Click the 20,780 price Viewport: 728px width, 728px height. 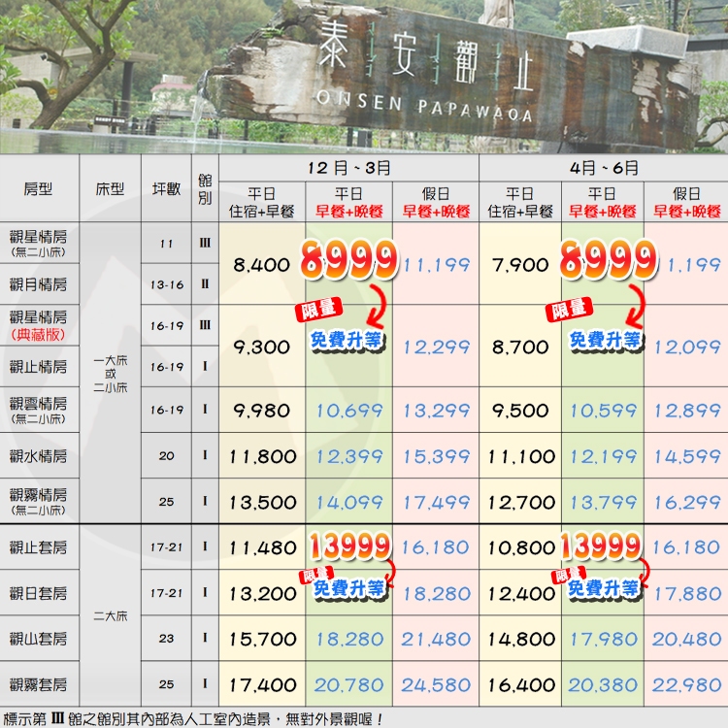348,685
